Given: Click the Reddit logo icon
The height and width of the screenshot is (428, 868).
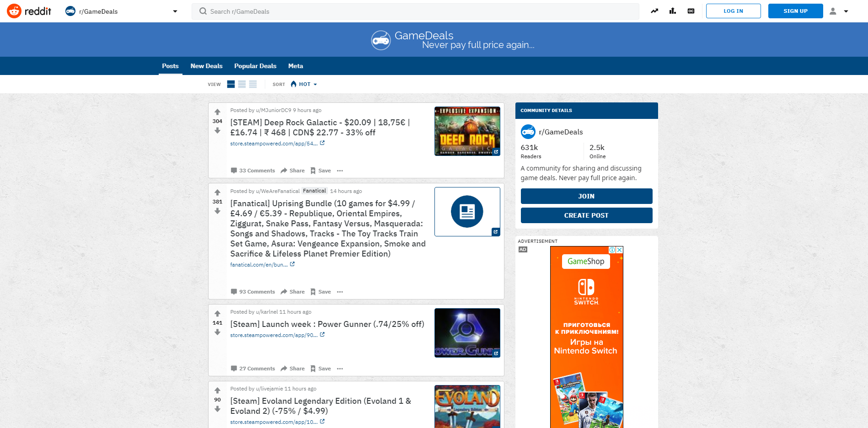Looking at the screenshot, I should 15,11.
